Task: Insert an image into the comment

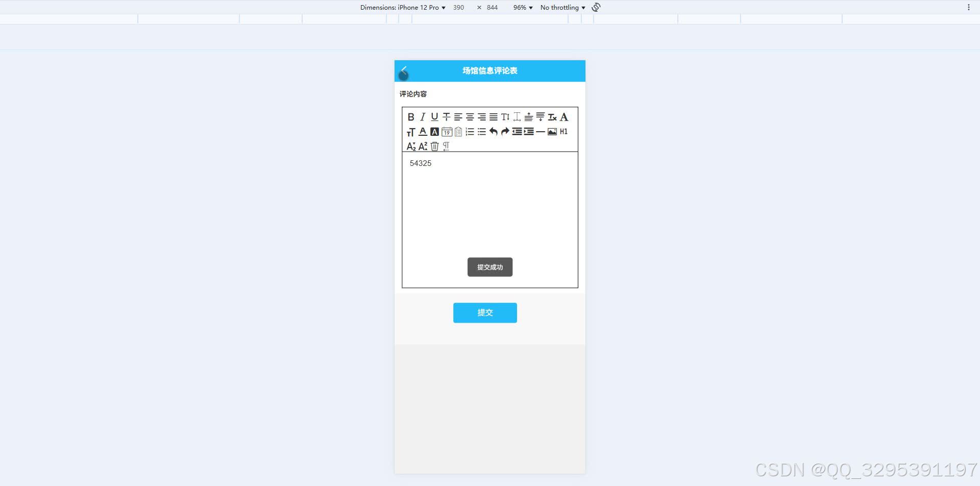Action: [x=553, y=132]
